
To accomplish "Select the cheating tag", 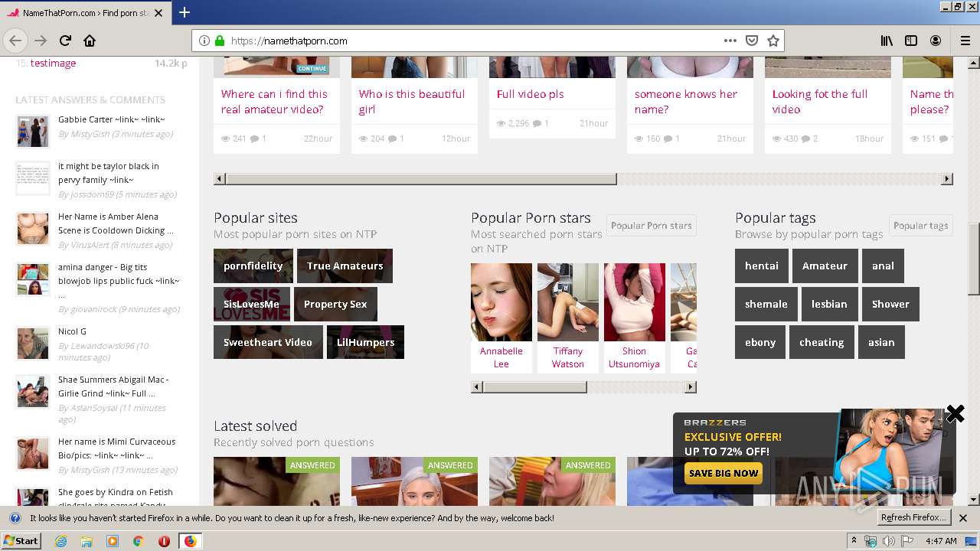I will (x=822, y=342).
